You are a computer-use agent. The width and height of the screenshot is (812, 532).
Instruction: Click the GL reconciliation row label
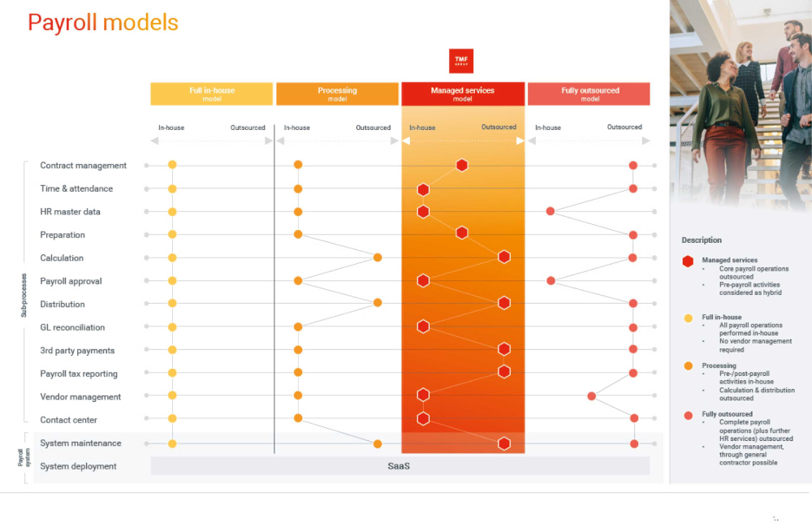[72, 327]
